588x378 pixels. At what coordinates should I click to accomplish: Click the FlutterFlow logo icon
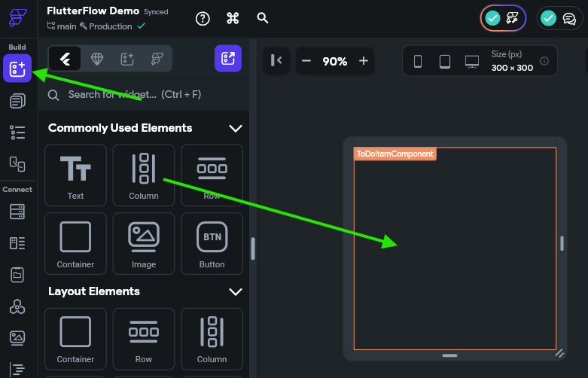pyautogui.click(x=17, y=17)
